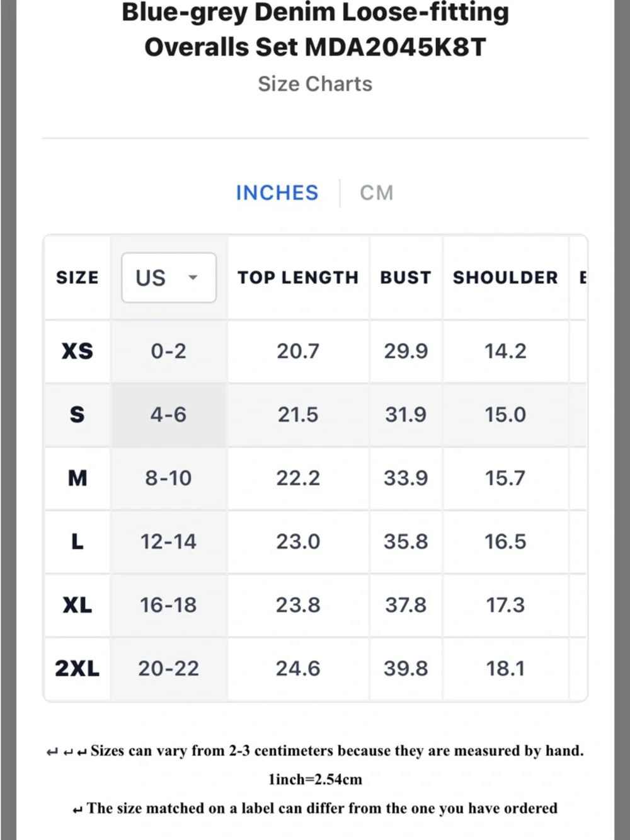Select the 2XL size row label
This screenshot has width=630, height=840.
(x=77, y=668)
